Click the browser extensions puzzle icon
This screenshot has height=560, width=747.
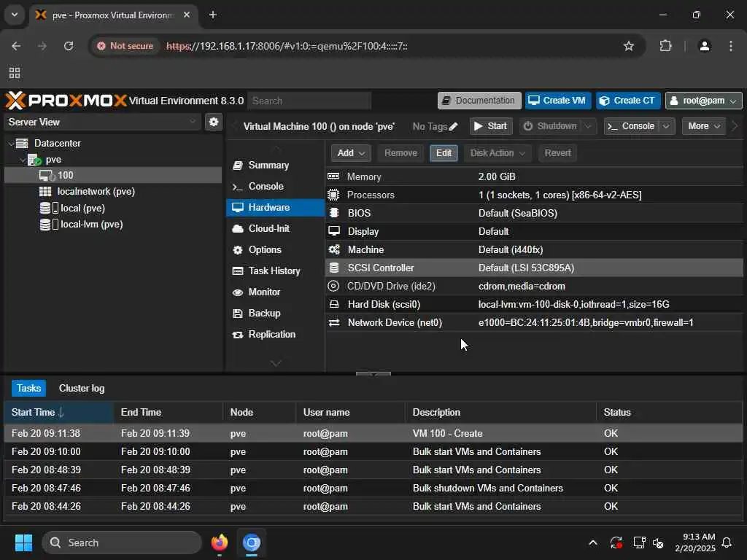point(665,46)
